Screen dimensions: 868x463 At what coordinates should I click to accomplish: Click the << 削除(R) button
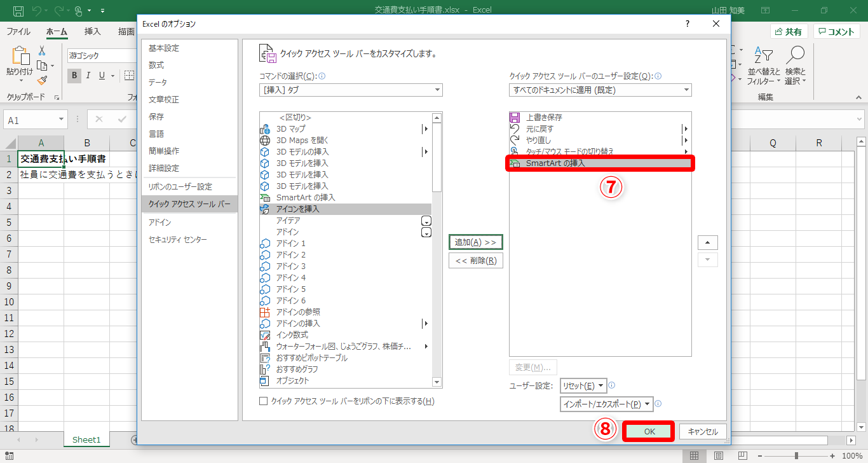(x=476, y=260)
